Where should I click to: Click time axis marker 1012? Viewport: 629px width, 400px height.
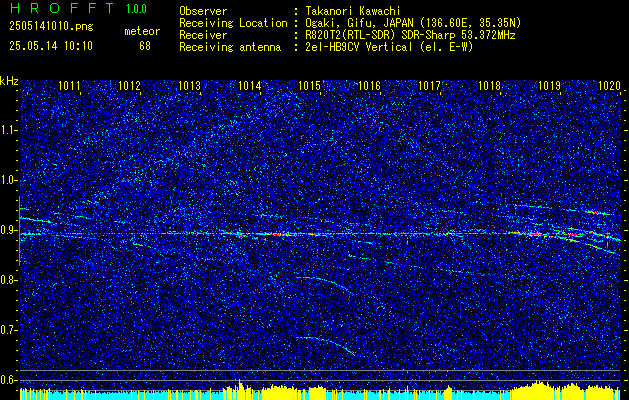tap(130, 85)
